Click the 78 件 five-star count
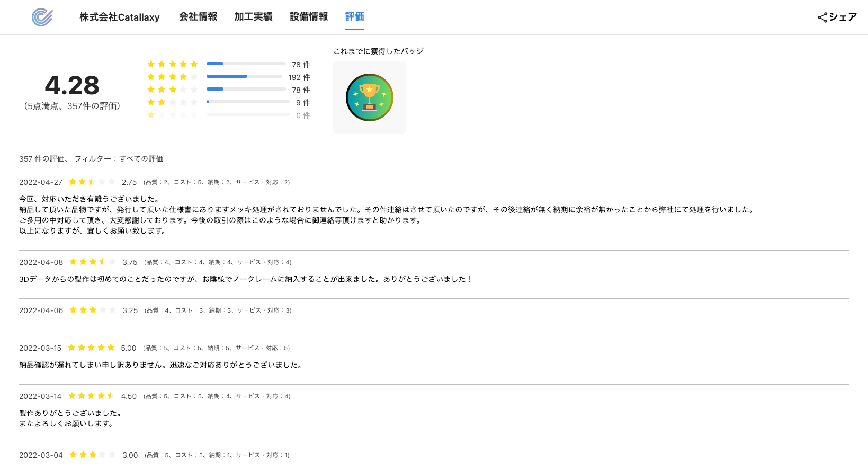Viewport: 868px width, 471px height. (x=301, y=65)
